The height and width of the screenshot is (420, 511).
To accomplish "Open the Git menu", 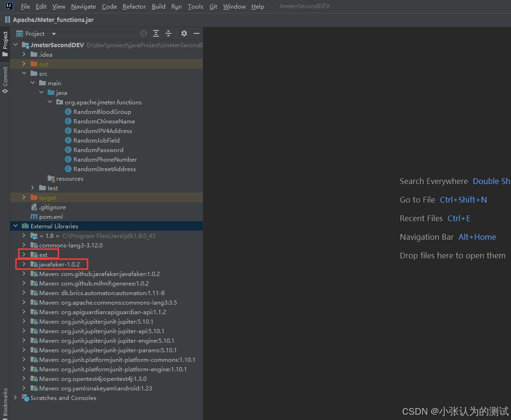I will [213, 7].
